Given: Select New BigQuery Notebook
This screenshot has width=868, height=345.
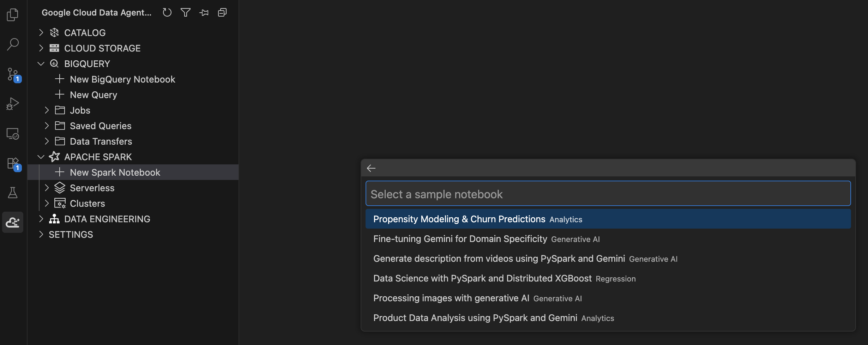Looking at the screenshot, I should 122,79.
